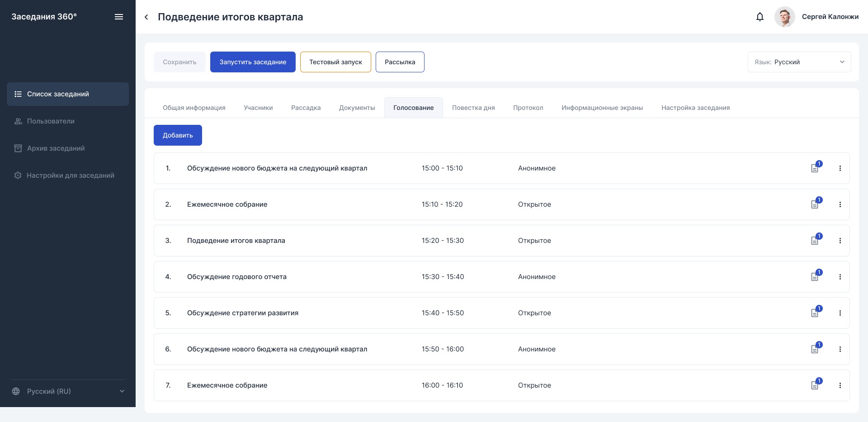Expand the Русский (RU) sidebar language selector
This screenshot has height=422, width=868.
point(68,391)
